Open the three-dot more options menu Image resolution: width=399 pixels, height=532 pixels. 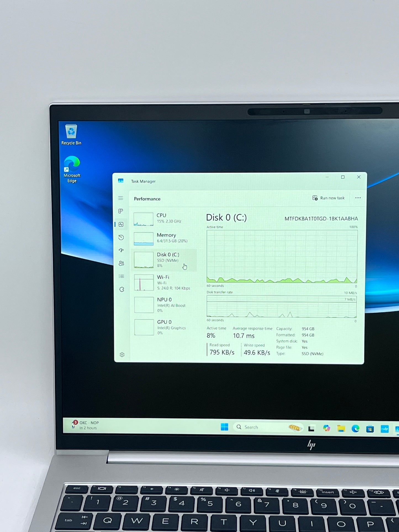[x=358, y=198]
